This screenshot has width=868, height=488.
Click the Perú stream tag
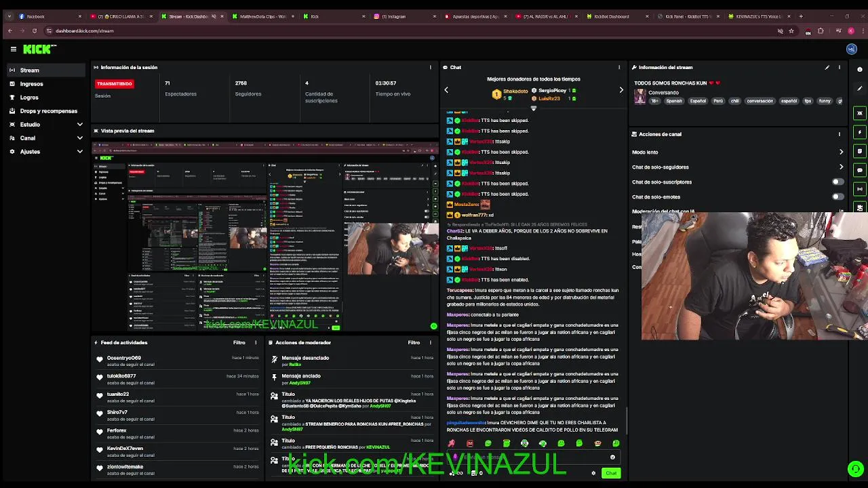coord(718,101)
